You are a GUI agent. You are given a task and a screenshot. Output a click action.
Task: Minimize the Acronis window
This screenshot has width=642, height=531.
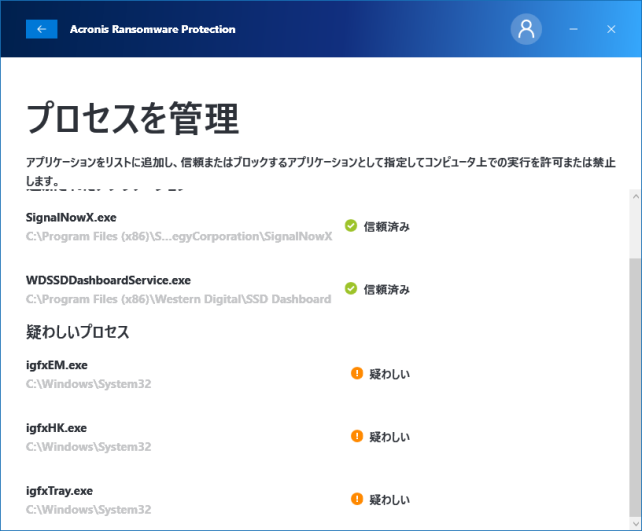pos(573,29)
